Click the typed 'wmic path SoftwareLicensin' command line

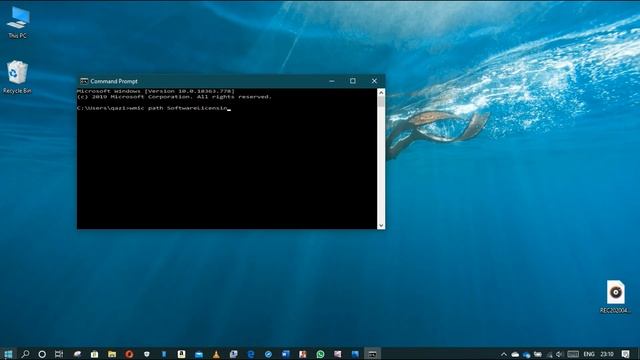point(178,108)
